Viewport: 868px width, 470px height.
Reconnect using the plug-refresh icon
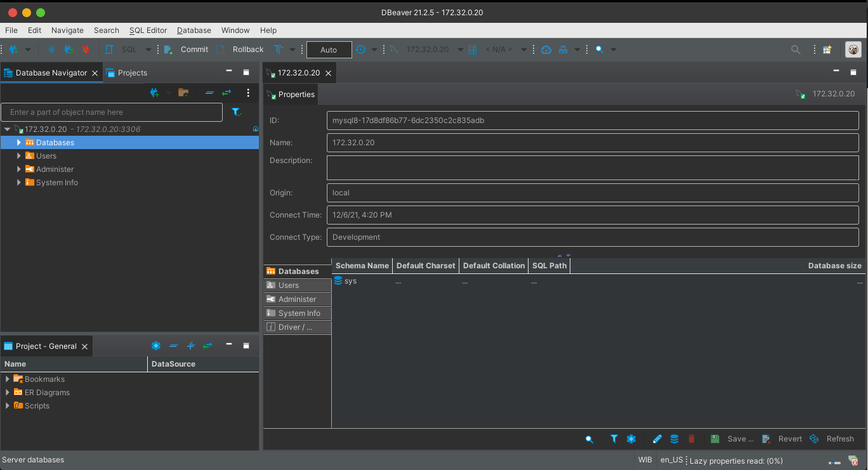tap(69, 49)
